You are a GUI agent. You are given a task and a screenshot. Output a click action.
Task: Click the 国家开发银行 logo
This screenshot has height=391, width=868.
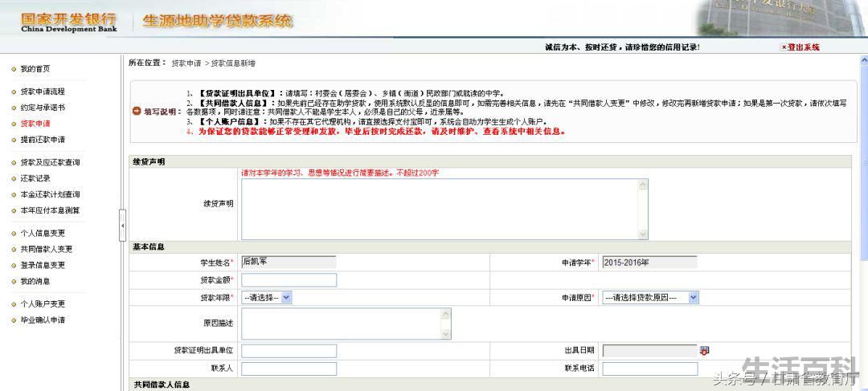point(68,22)
